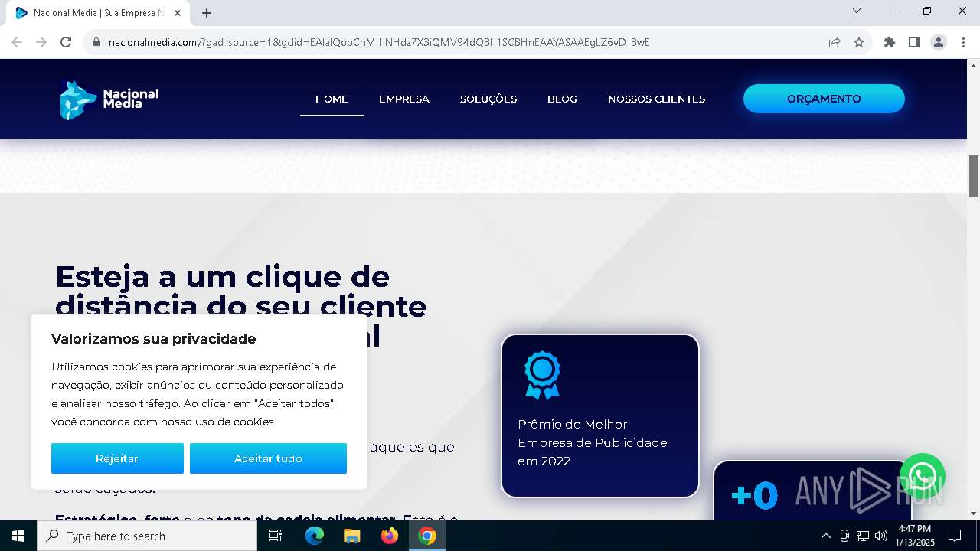The width and height of the screenshot is (980, 551).
Task: Go to the HOME menu item
Action: tap(332, 99)
